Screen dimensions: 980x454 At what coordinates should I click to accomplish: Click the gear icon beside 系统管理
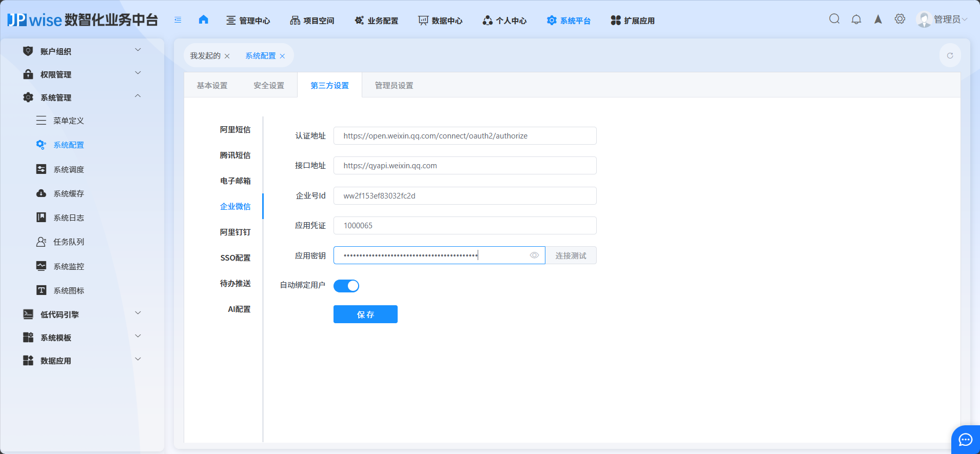point(28,97)
